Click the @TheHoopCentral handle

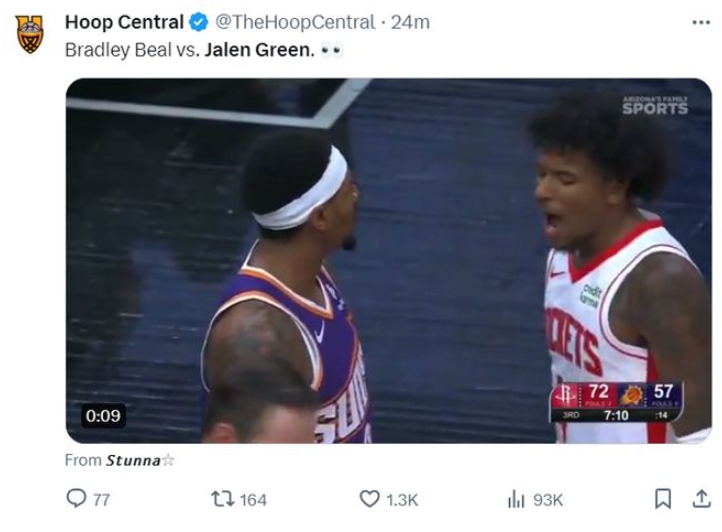point(295,22)
